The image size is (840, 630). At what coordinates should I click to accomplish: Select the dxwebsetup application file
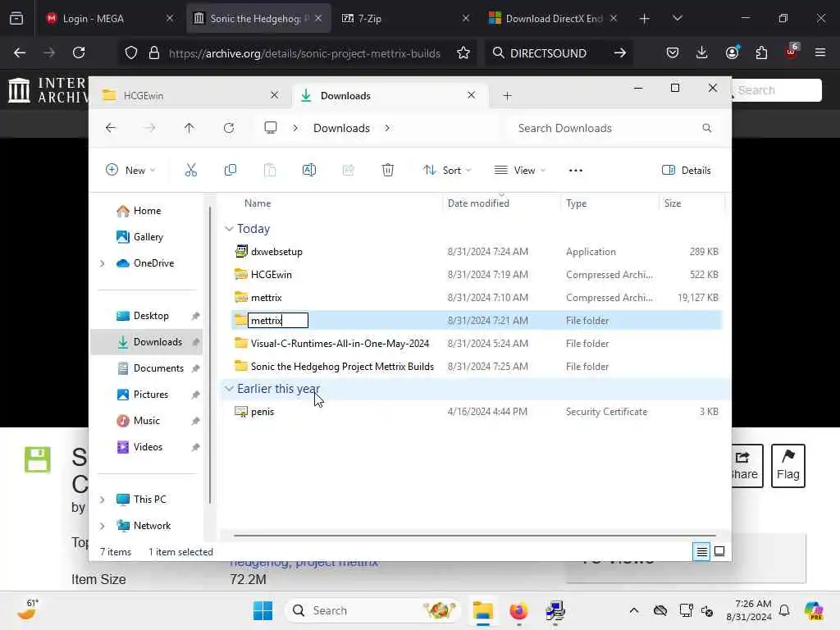point(477,251)
